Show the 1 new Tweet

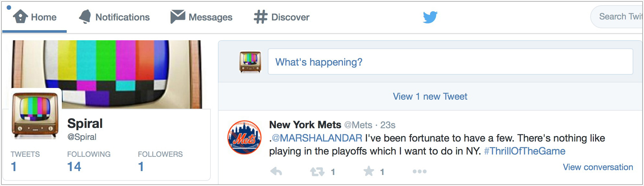(x=430, y=96)
